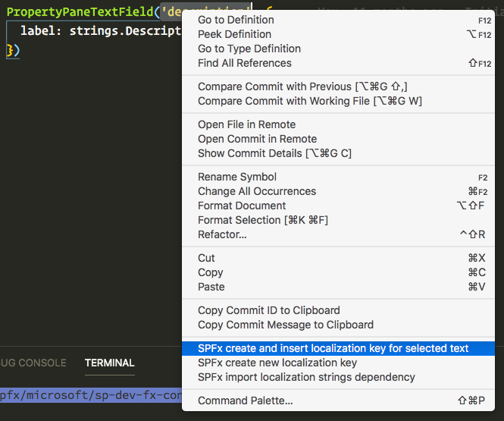Run SPFx create and insert localization key
504x421 pixels.
click(x=338, y=348)
